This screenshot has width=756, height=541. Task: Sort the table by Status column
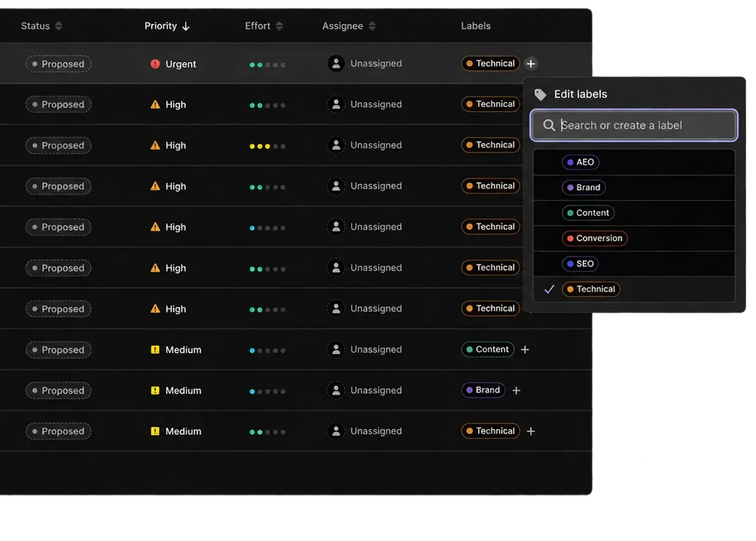[x=41, y=26]
